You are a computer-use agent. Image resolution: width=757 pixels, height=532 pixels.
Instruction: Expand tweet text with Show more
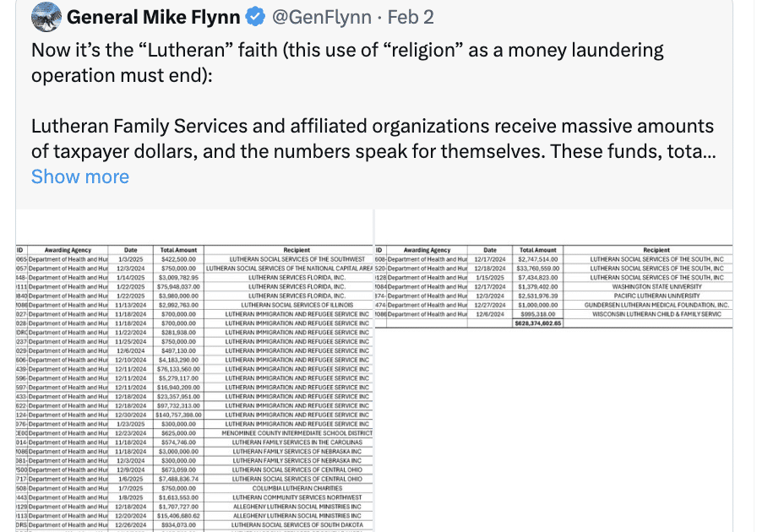(80, 176)
